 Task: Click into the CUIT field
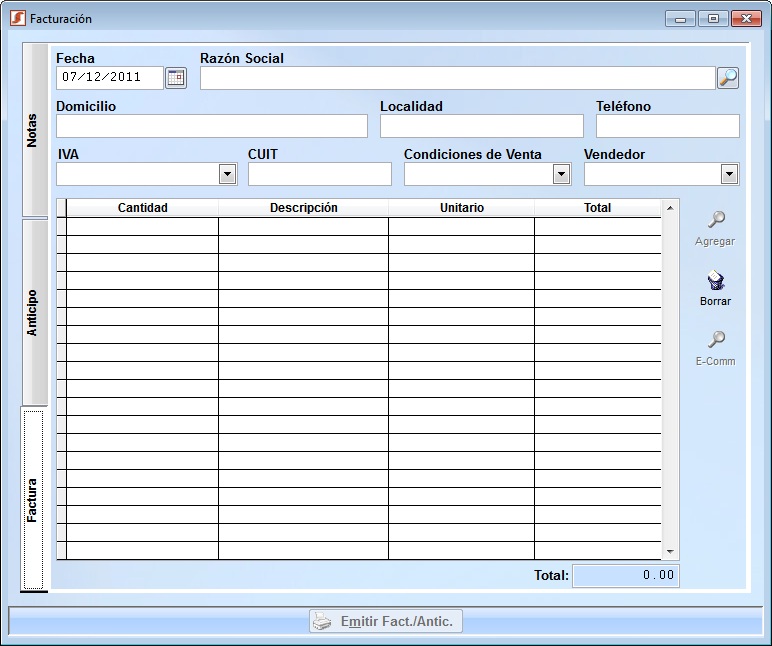tap(320, 174)
